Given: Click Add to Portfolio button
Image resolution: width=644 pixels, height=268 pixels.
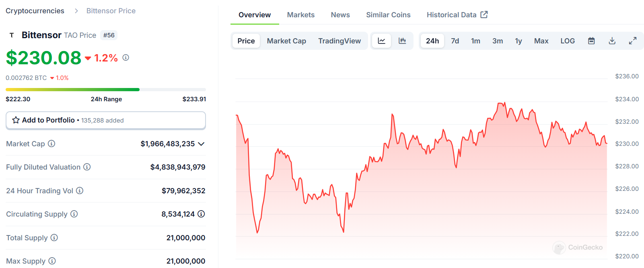Looking at the screenshot, I should [x=106, y=120].
